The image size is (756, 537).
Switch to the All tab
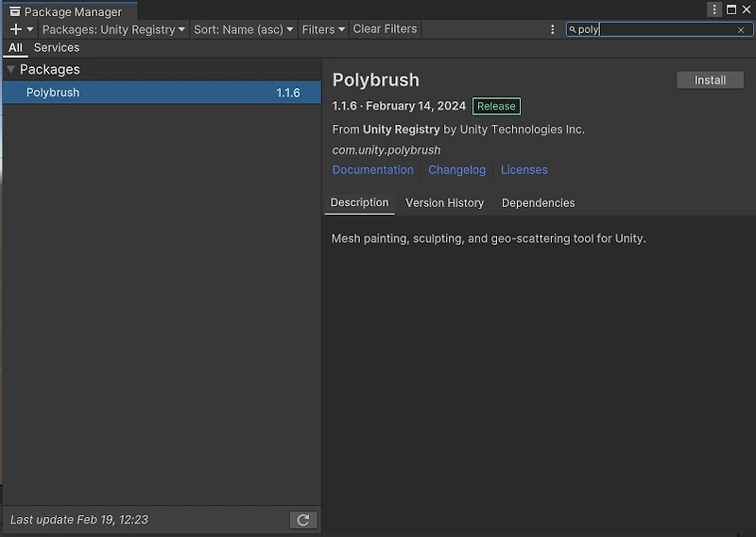(15, 47)
